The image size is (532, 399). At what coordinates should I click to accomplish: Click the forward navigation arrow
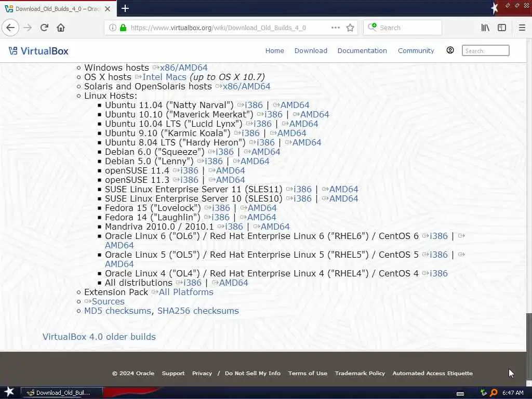(28, 28)
